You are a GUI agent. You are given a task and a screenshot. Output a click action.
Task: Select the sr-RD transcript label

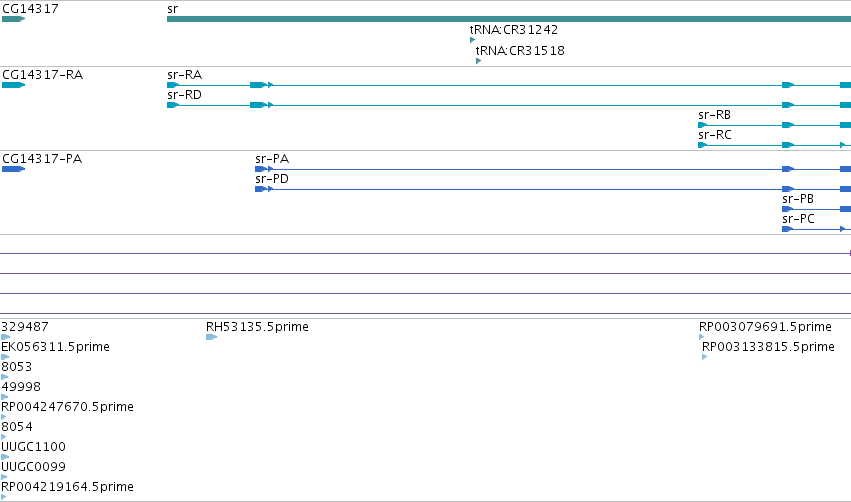(185, 94)
